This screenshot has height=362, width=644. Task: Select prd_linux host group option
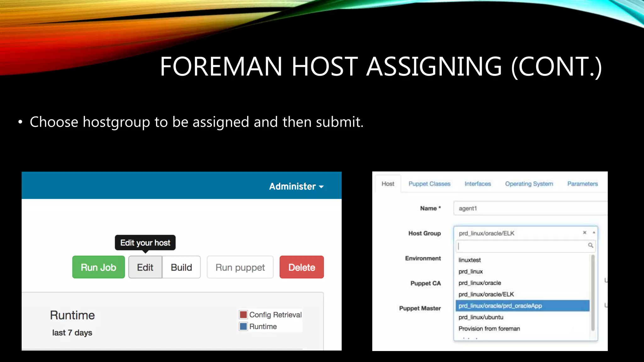(x=522, y=271)
